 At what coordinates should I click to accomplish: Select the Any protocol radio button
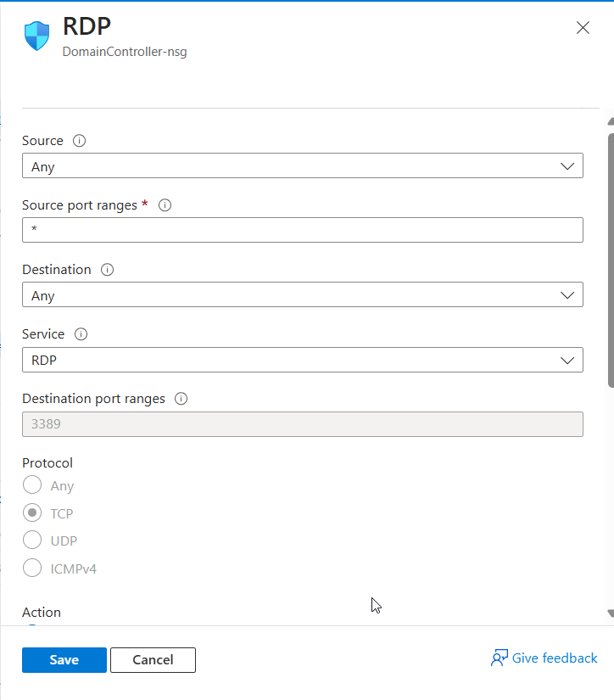(x=32, y=484)
